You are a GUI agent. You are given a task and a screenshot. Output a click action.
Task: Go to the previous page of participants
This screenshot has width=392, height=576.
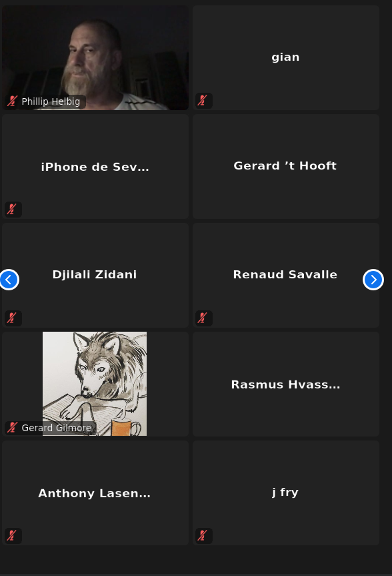pyautogui.click(x=9, y=280)
